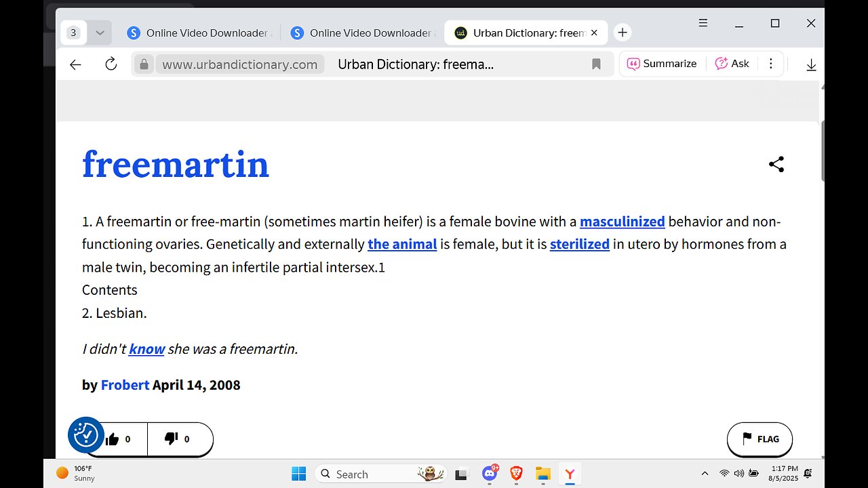The image size is (868, 488).
Task: Follow the sterilized link
Action: point(580,244)
